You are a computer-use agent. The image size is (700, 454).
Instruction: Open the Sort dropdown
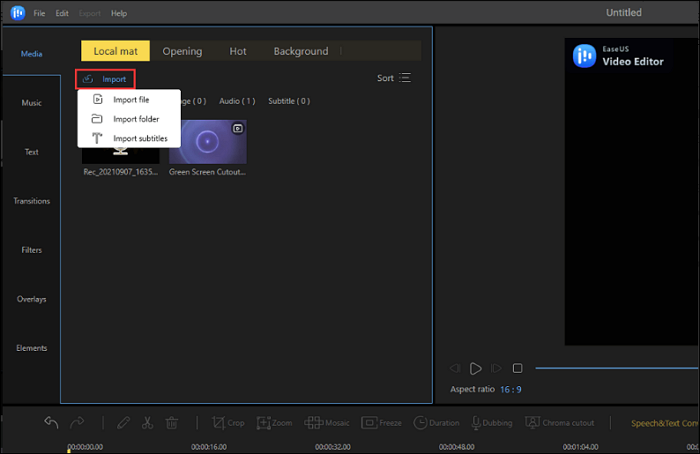click(x=393, y=78)
